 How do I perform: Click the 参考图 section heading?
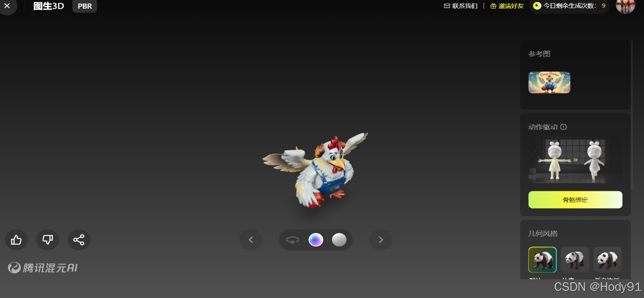pos(539,53)
